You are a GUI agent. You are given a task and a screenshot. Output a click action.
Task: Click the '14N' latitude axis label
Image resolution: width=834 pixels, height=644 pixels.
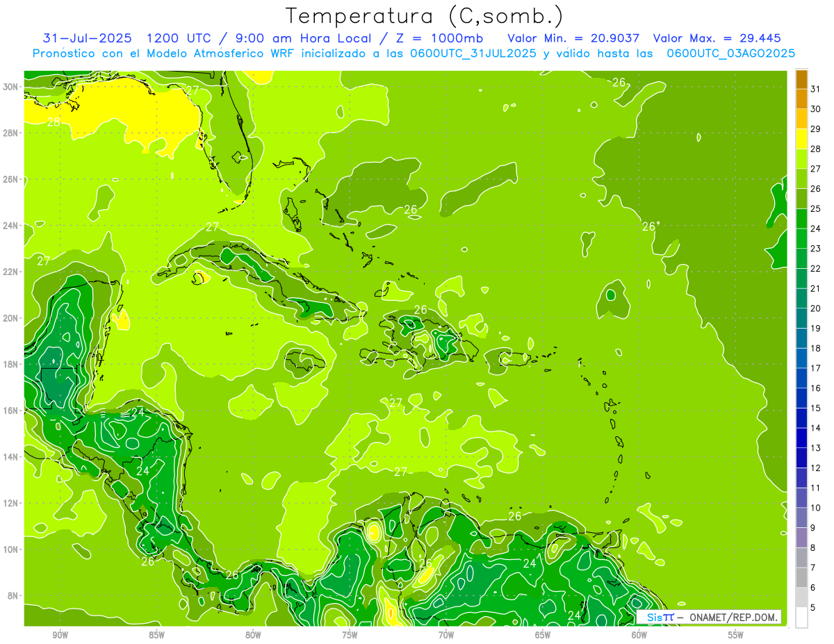[x=11, y=457]
